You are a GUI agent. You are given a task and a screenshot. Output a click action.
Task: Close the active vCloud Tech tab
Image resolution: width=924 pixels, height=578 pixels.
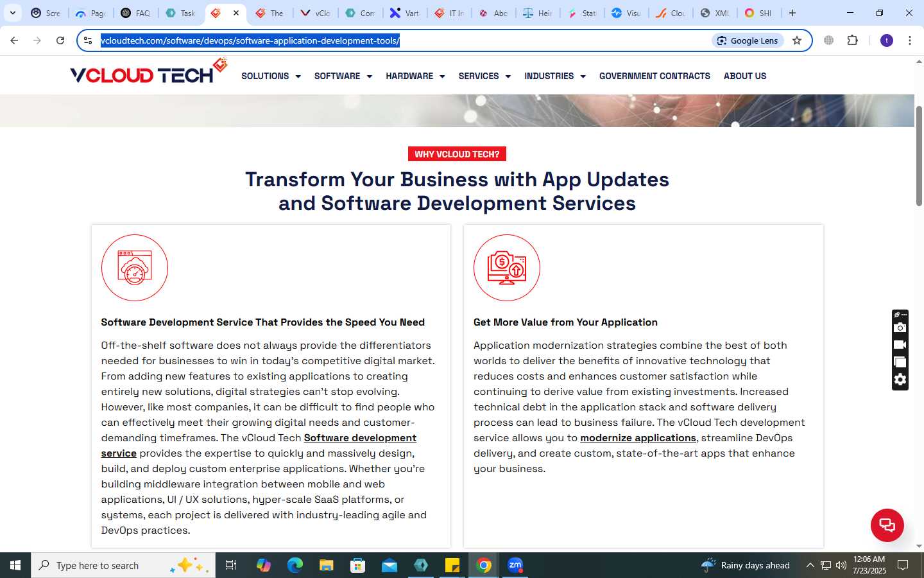point(236,13)
